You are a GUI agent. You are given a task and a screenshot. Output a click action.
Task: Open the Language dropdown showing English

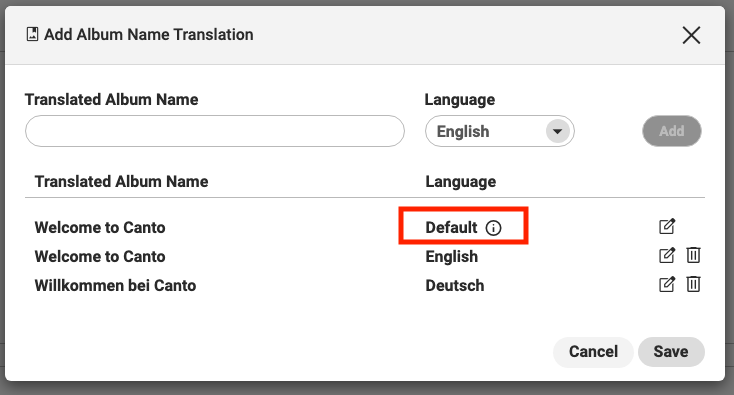pos(499,131)
